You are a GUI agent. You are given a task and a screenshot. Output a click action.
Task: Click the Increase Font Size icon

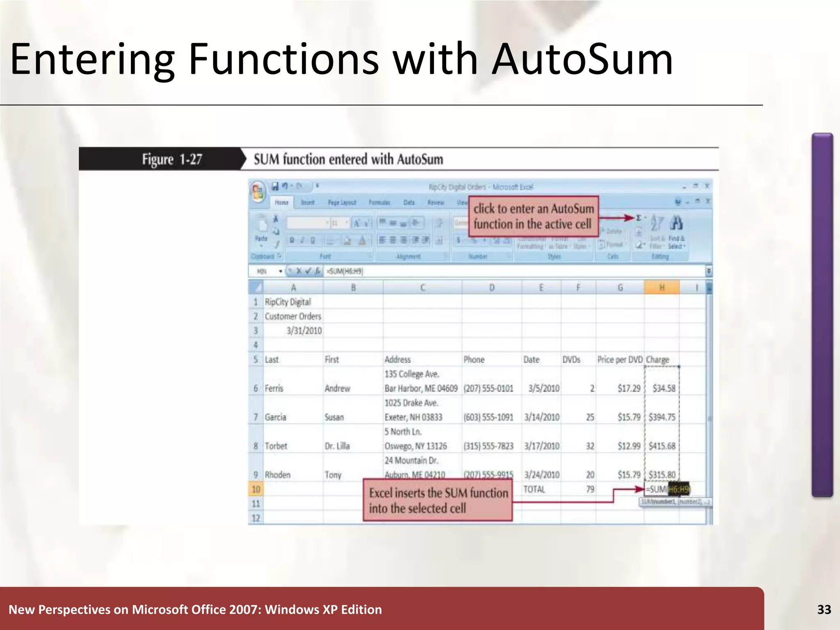coord(356,223)
